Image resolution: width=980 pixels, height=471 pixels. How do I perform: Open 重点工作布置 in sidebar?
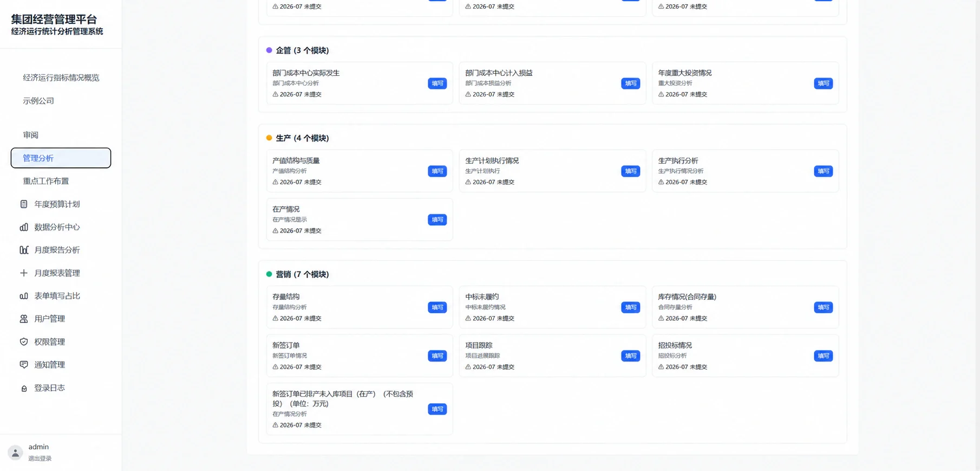(61, 181)
